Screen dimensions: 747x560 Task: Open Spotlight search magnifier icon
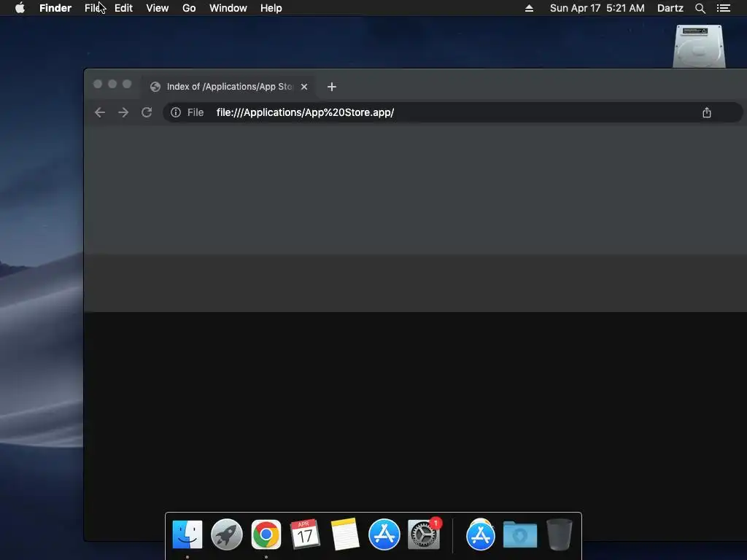point(700,8)
